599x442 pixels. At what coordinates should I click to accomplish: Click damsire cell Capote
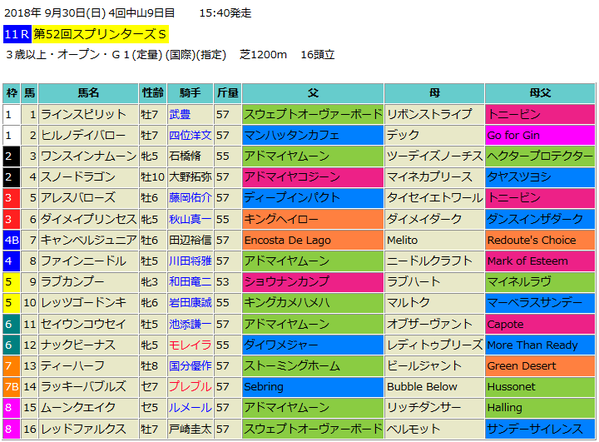click(x=540, y=324)
